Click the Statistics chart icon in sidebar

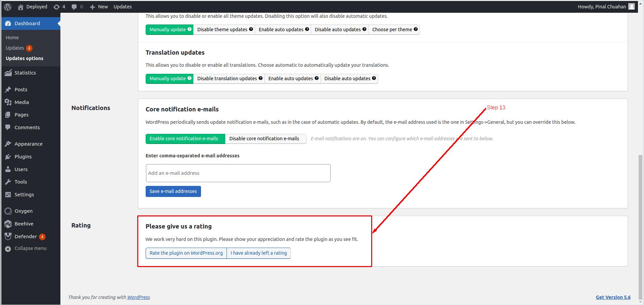pyautogui.click(x=8, y=73)
